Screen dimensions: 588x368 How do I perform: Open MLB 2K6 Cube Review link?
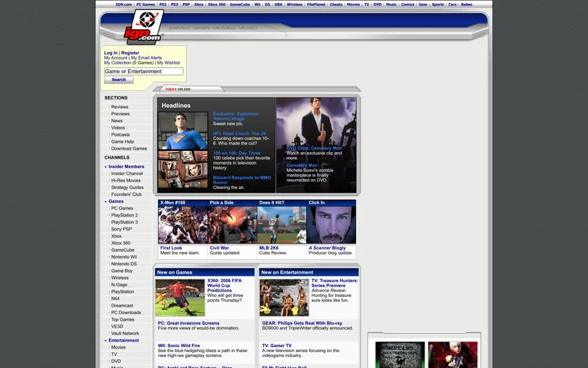[x=269, y=248]
